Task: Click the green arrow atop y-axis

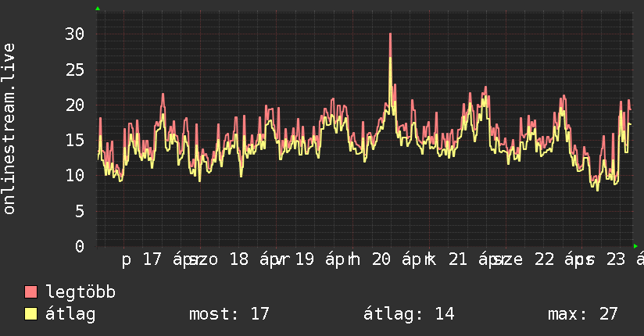Action: pos(98,9)
